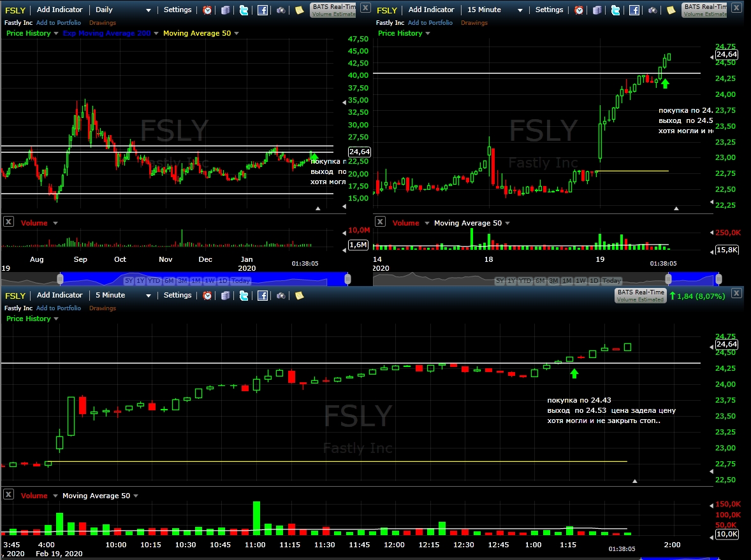
Task: Click 24,64 price label in 5 Minute chart
Action: coord(727,344)
